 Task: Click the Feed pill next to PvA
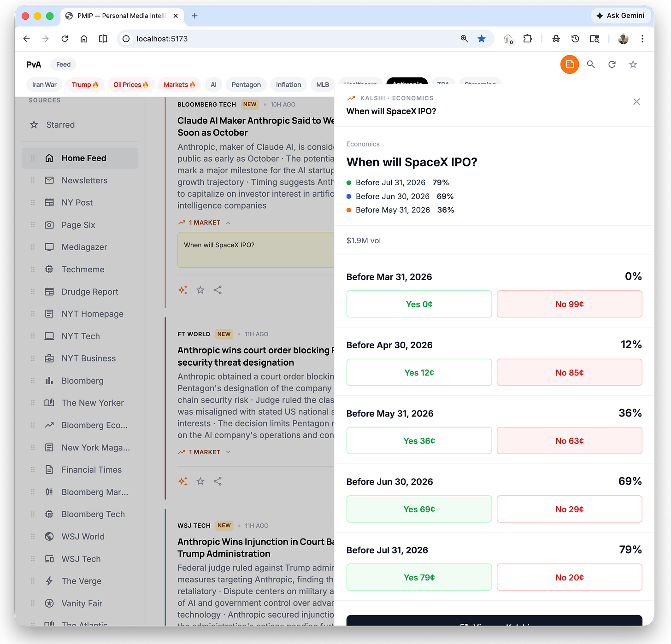pyautogui.click(x=64, y=64)
